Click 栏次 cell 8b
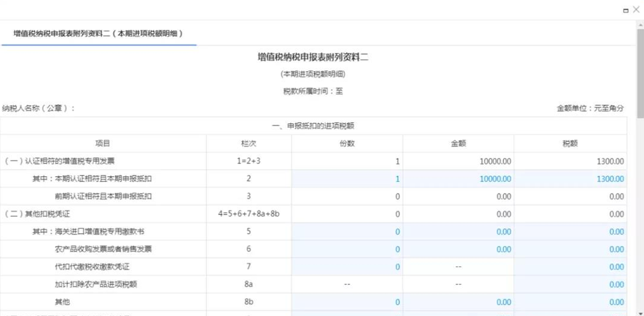The width and height of the screenshot is (644, 316). [249, 303]
